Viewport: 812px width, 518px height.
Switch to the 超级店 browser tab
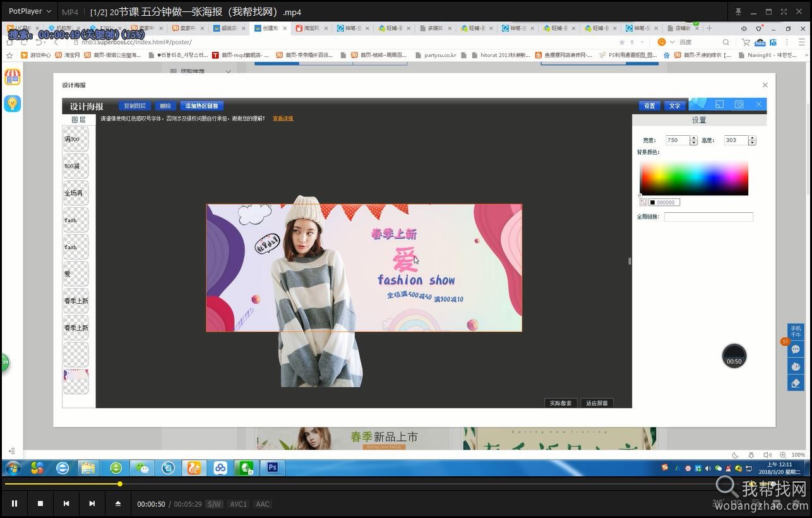229,28
